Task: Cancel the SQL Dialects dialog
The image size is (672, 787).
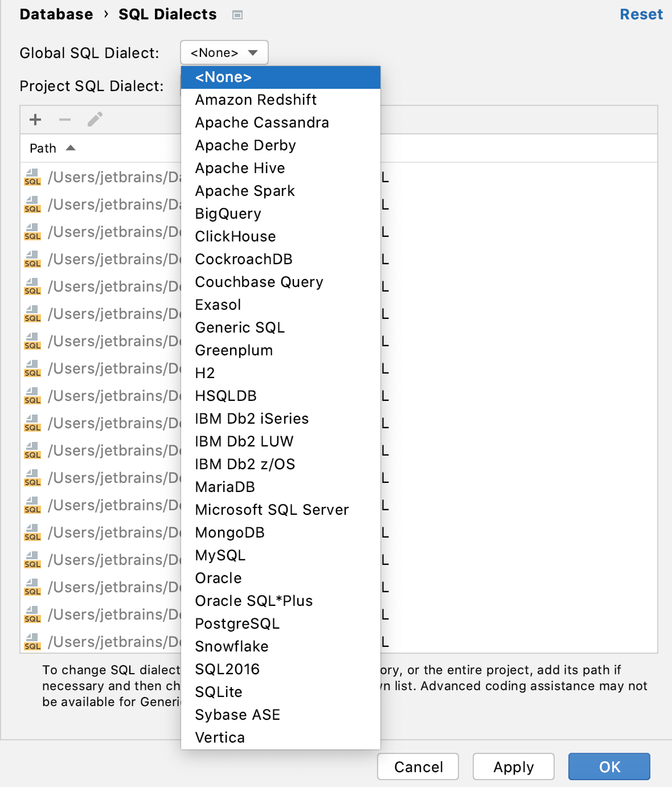Action: 417,766
